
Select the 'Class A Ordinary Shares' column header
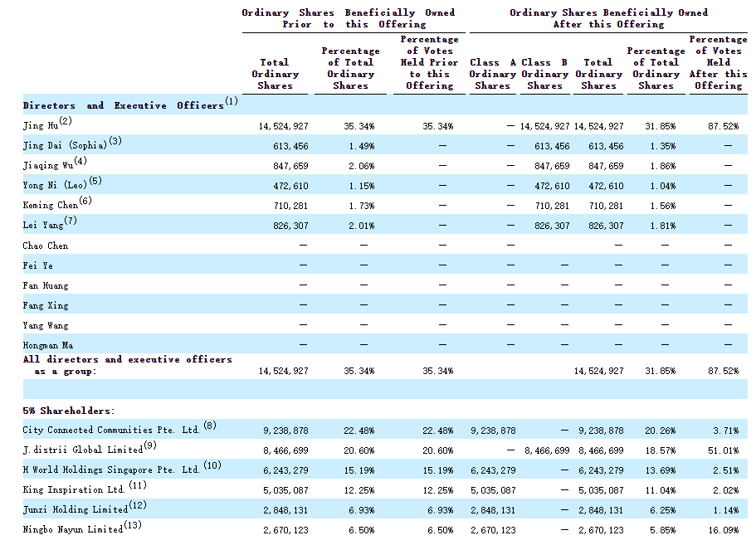tap(493, 74)
